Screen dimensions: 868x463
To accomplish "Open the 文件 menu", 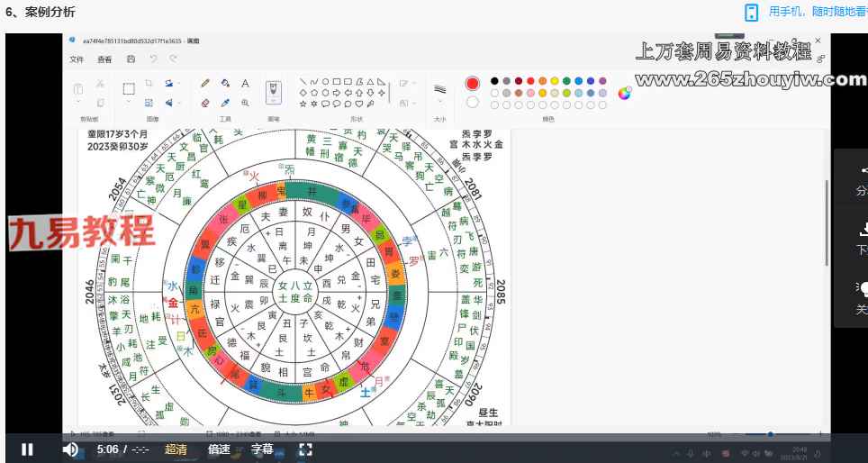I will [x=77, y=59].
